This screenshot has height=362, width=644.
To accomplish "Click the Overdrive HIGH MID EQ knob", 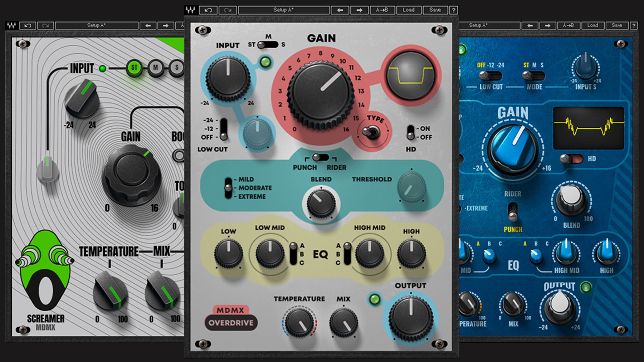I will tap(370, 254).
